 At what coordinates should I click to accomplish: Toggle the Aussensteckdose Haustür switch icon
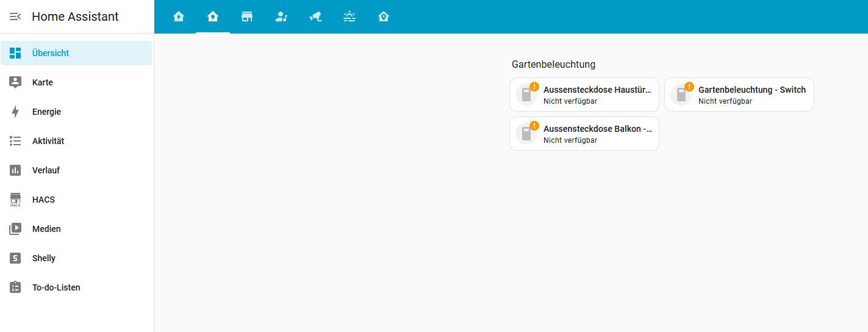[x=526, y=95]
